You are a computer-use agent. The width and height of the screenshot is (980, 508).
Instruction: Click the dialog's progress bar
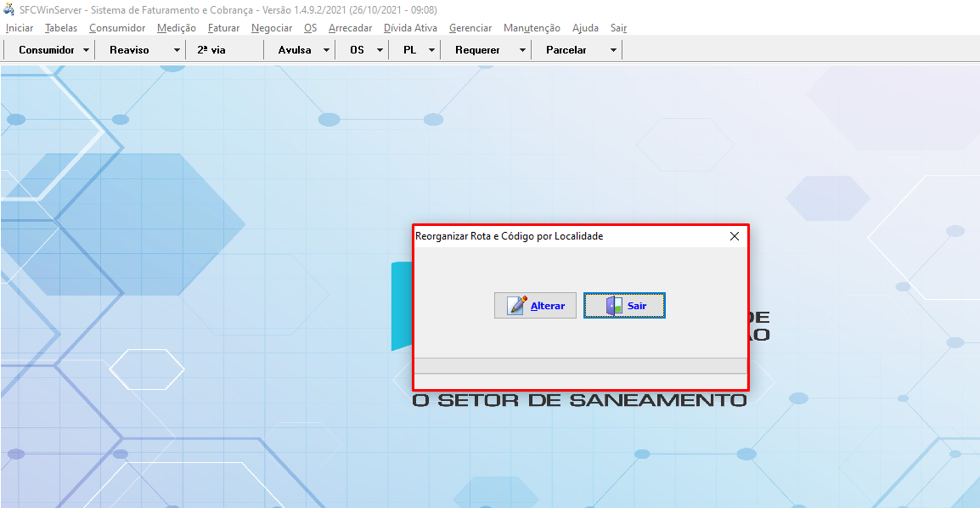click(x=580, y=365)
